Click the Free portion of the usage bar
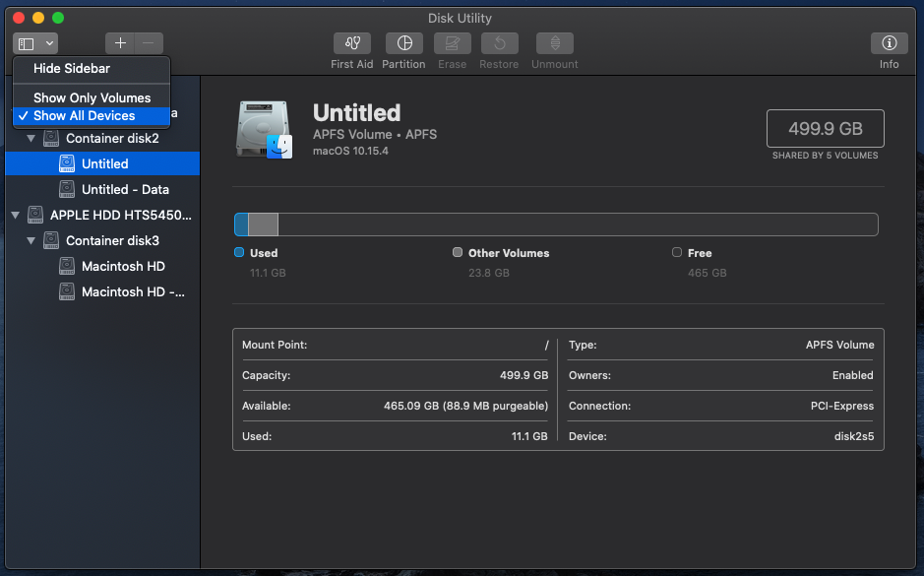924x576 pixels. 578,224
